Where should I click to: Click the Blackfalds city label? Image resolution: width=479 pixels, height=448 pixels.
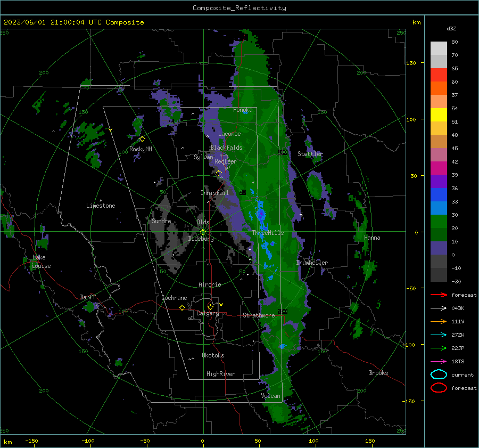click(x=226, y=148)
